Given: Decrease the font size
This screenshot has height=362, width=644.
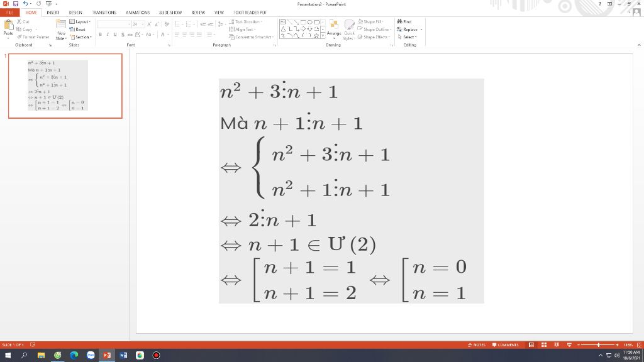Looking at the screenshot, I should (x=157, y=25).
